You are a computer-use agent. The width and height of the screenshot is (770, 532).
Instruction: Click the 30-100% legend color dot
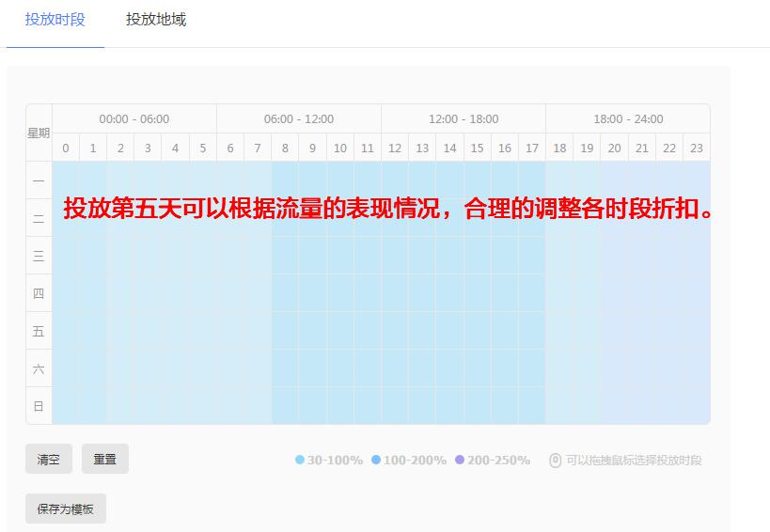tap(300, 460)
